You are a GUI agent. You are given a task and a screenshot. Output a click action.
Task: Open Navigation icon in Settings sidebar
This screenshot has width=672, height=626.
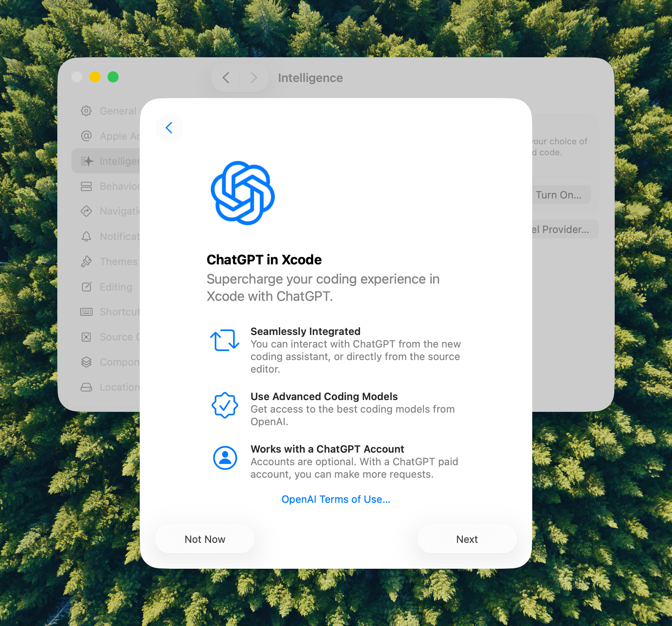(86, 211)
